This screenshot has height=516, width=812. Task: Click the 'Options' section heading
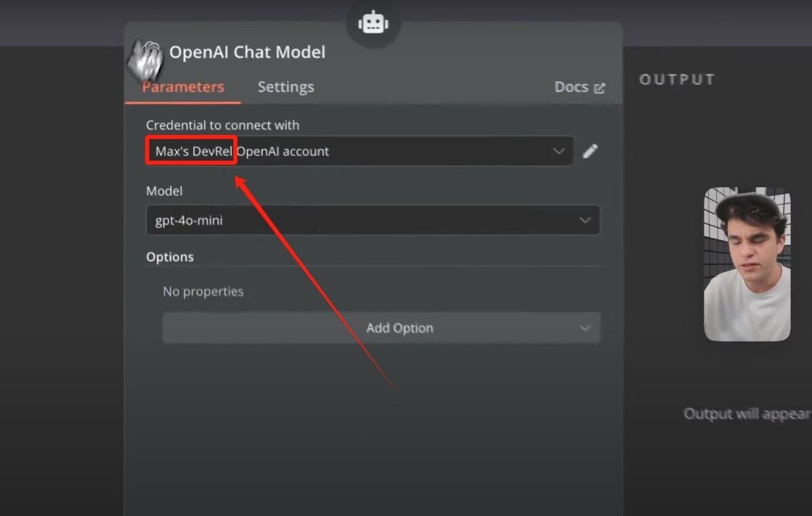click(x=170, y=257)
